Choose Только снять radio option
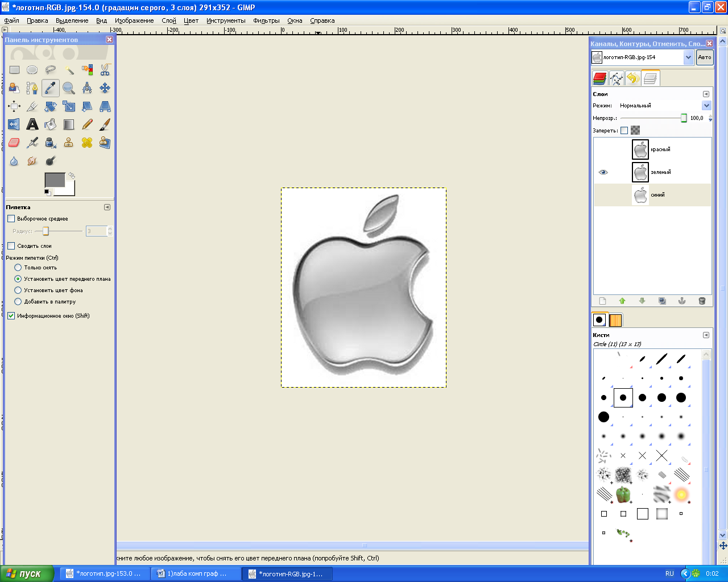The width and height of the screenshot is (728, 582). point(18,267)
